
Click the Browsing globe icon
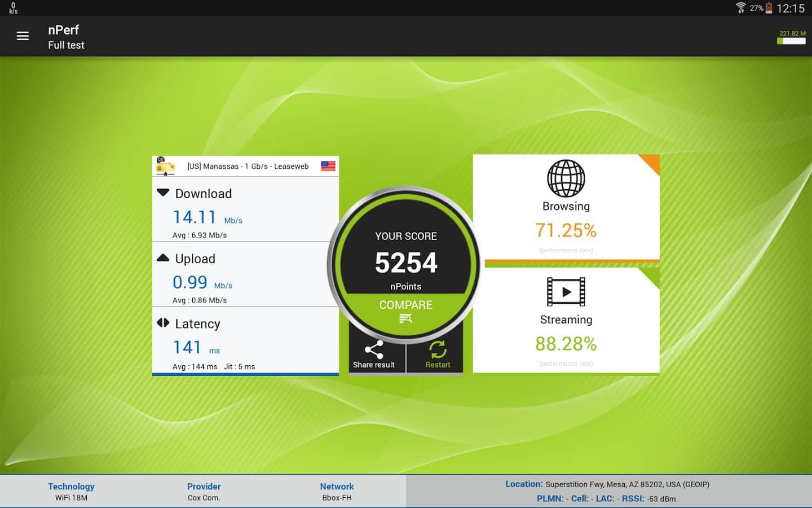566,178
